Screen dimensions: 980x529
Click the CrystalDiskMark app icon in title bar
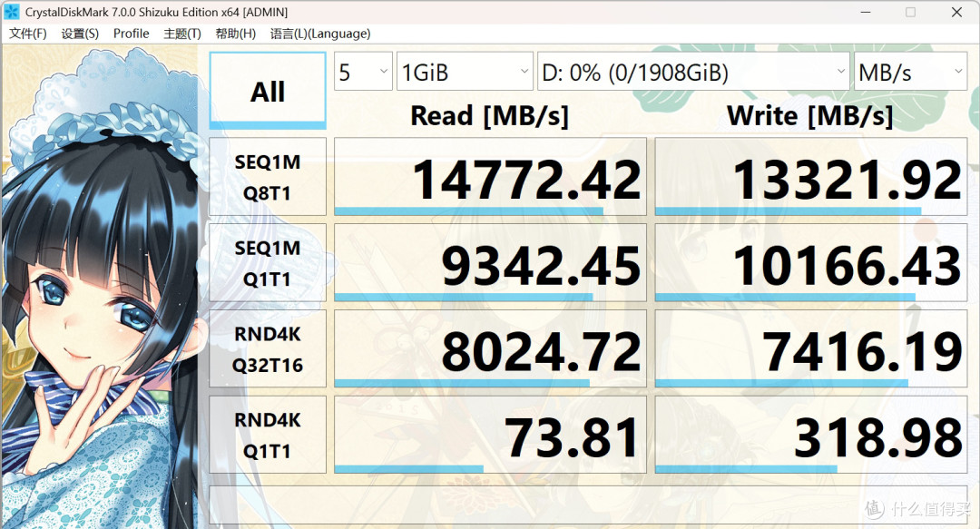pyautogui.click(x=11, y=12)
